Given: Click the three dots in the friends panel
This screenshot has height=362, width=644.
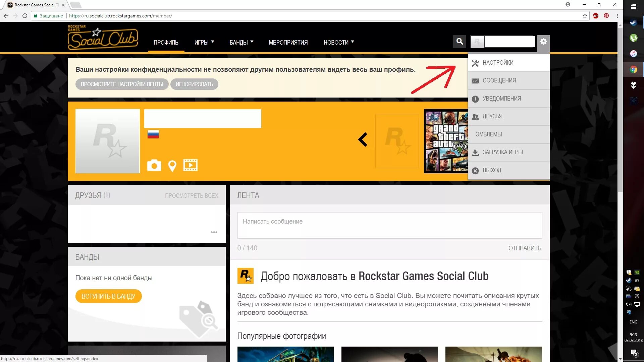Looking at the screenshot, I should [x=214, y=232].
